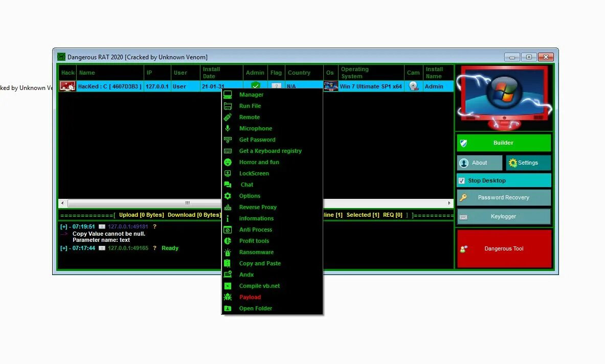Click the app icon in the title bar

click(61, 57)
